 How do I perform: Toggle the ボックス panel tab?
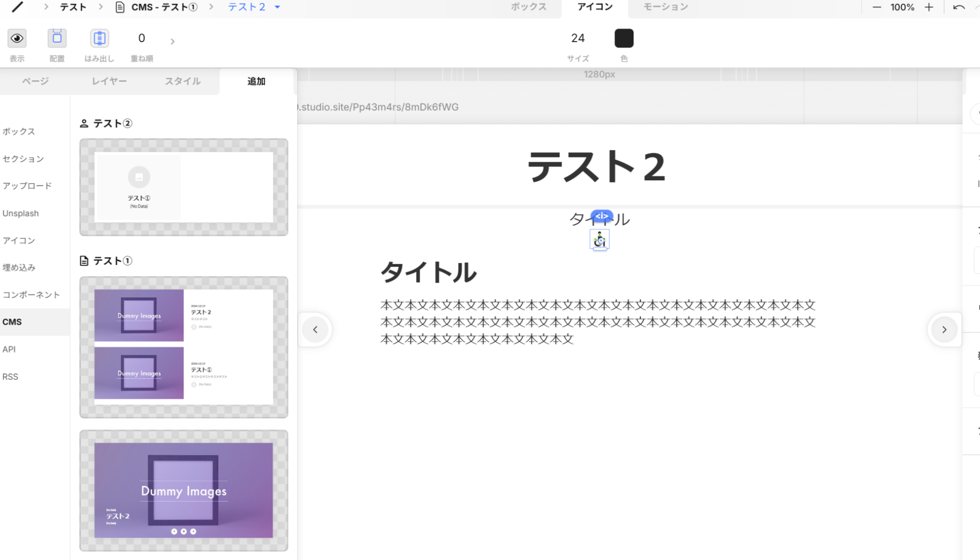click(528, 7)
